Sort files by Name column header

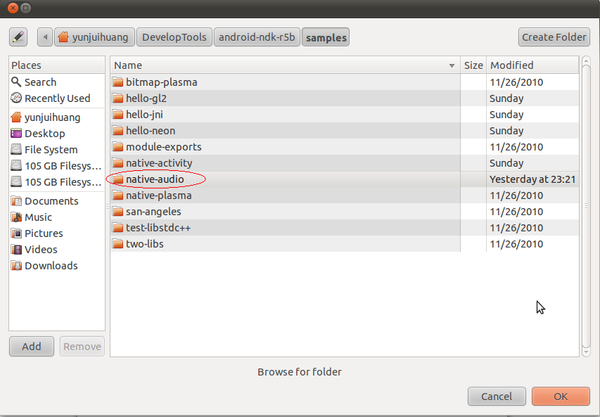[x=285, y=65]
